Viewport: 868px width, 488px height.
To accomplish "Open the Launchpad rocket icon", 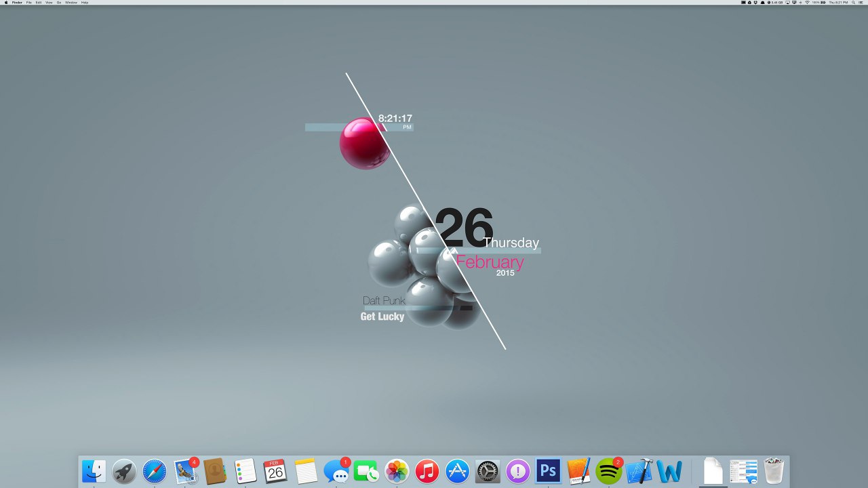I will [124, 471].
